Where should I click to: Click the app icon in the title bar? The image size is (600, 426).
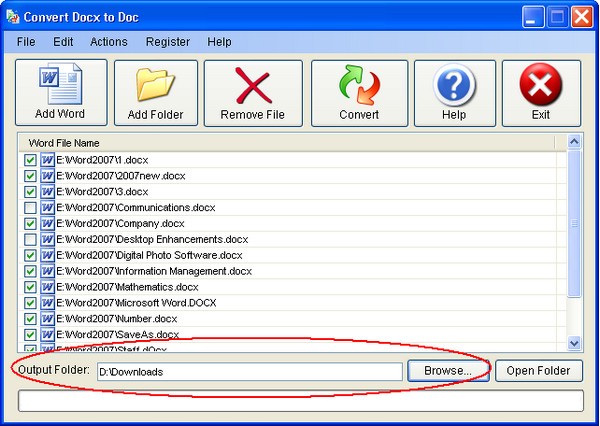pyautogui.click(x=13, y=17)
